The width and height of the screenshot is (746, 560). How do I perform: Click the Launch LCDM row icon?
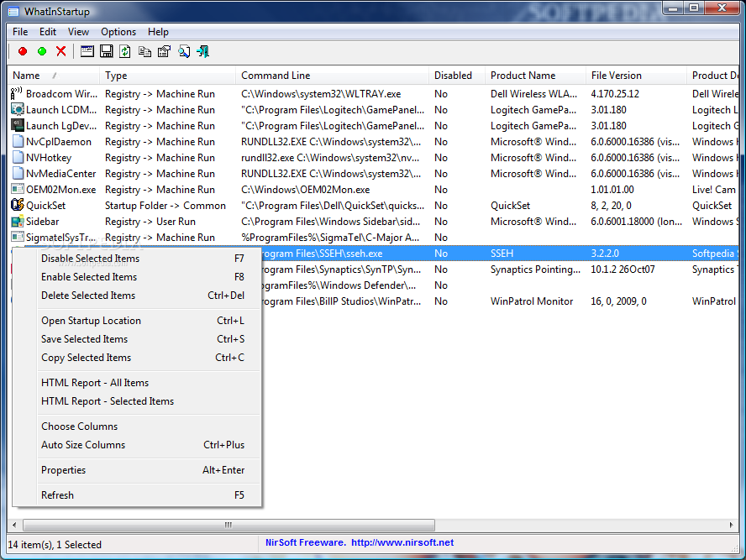(18, 110)
